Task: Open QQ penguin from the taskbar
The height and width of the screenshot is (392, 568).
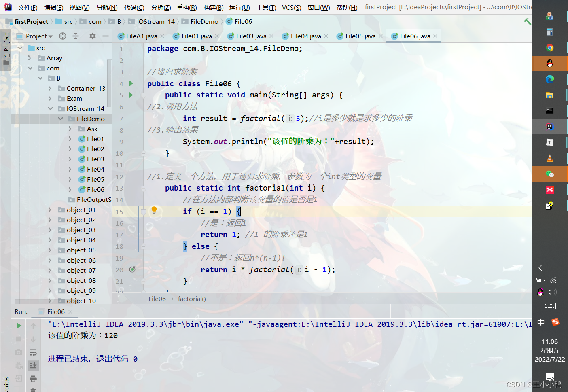Action: click(x=549, y=64)
